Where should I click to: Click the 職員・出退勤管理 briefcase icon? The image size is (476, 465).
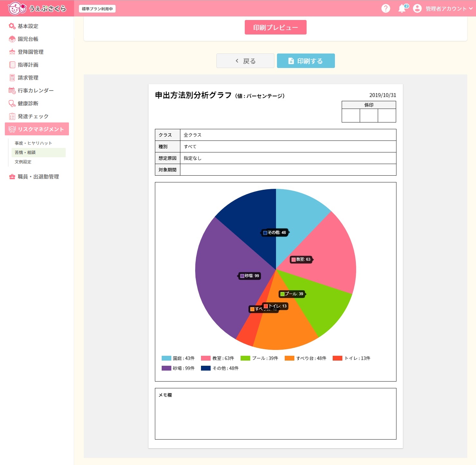tap(12, 177)
